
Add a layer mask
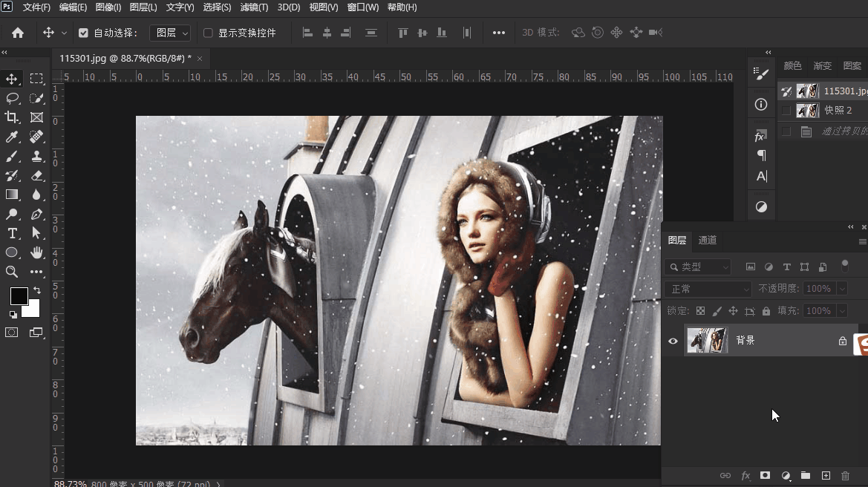pos(765,475)
